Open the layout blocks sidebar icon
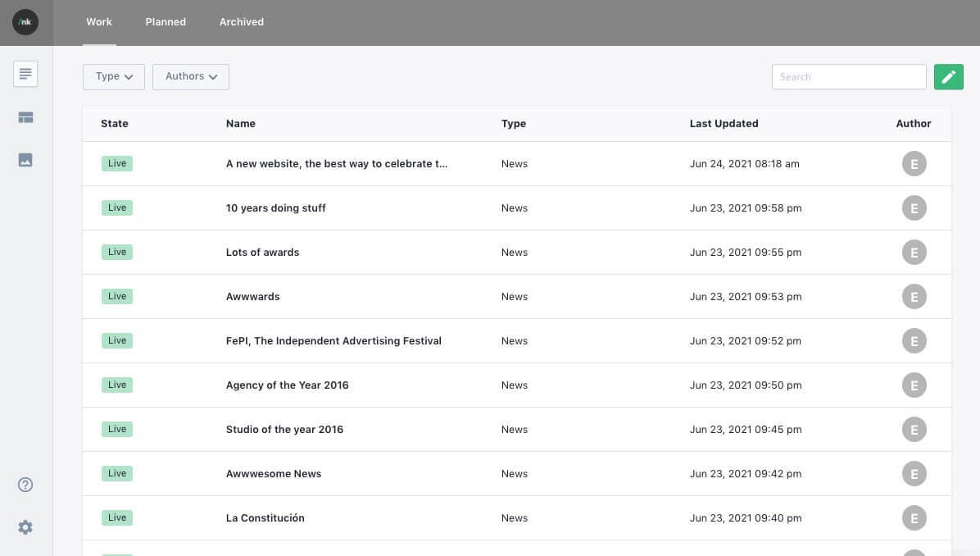This screenshot has height=556, width=980. tap(25, 117)
